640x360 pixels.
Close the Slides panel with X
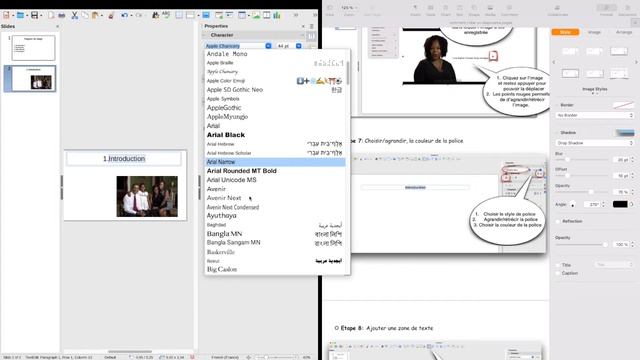[x=57, y=26]
